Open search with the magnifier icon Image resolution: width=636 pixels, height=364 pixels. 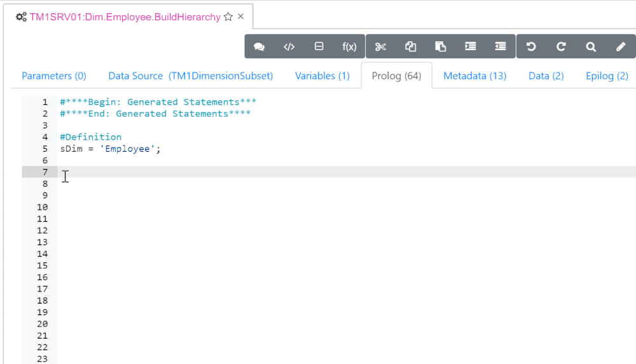[591, 46]
